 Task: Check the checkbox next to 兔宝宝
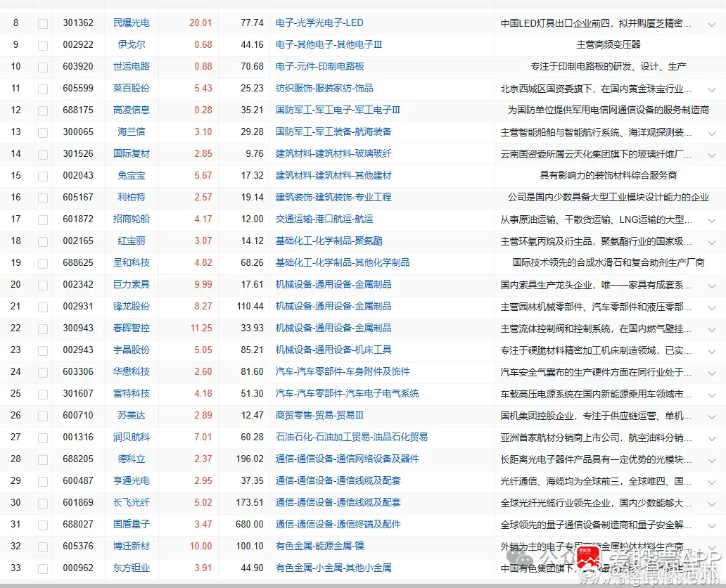[43, 175]
